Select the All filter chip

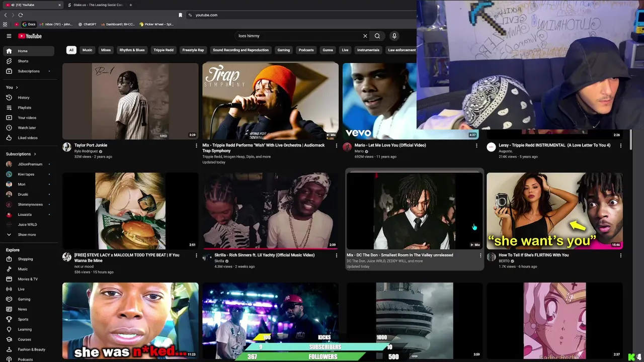pos(71,50)
